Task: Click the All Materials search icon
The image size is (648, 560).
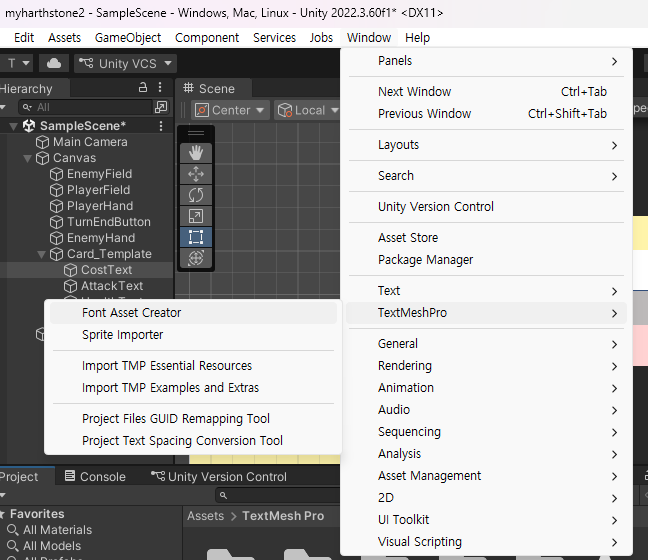Action: click(13, 530)
